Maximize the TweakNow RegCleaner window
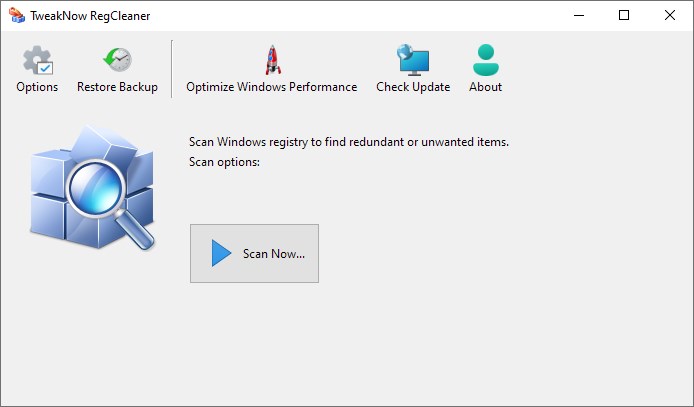The image size is (694, 407). 624,15
